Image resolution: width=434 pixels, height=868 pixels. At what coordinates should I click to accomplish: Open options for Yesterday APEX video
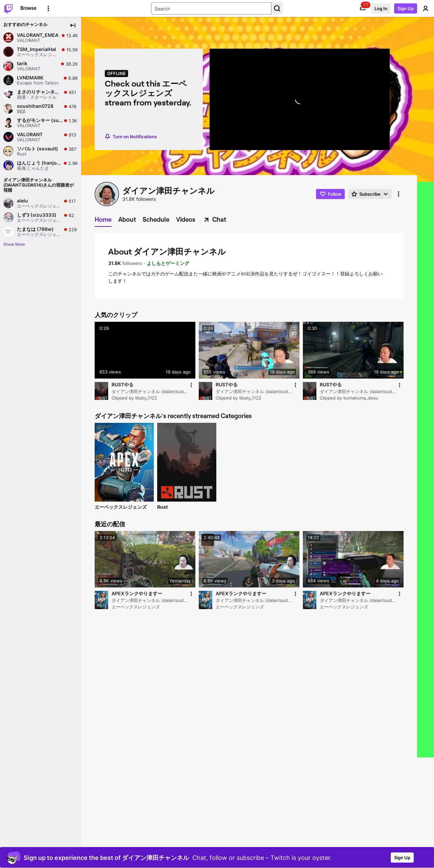[191, 594]
